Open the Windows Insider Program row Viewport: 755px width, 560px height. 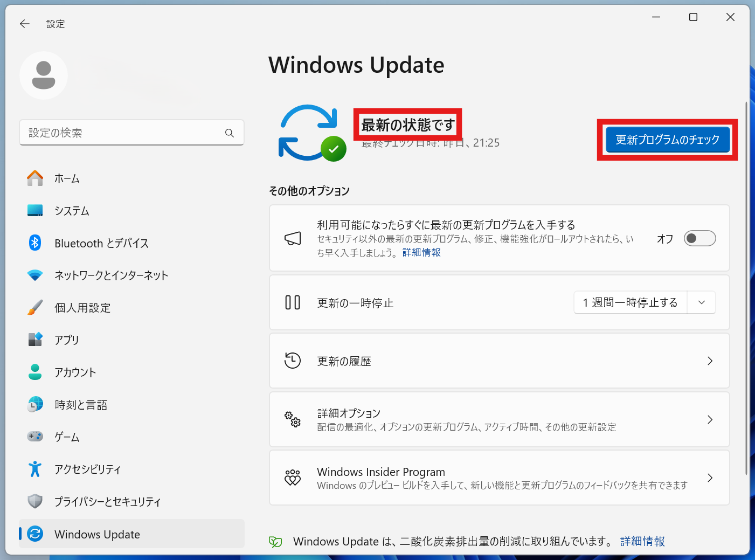pos(500,478)
